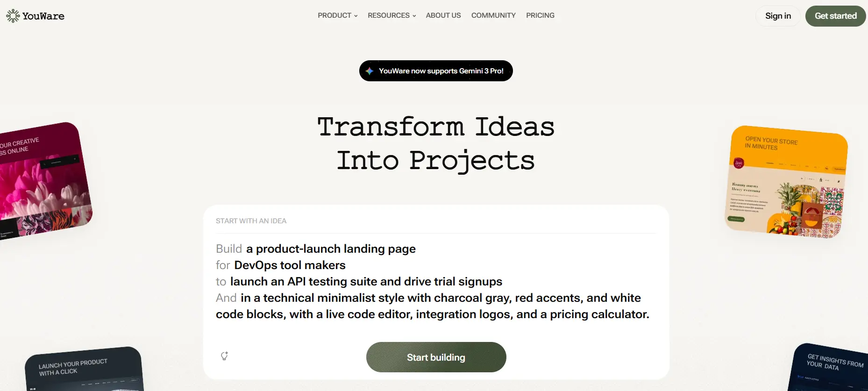Click the YouWare logo icon
Screen dimensions: 868x391
tap(13, 16)
